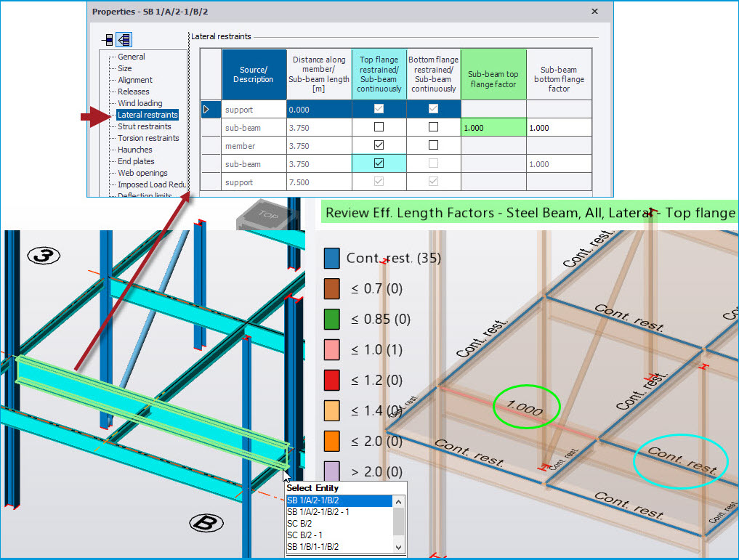Uncheck top flange restrained on the member row
The width and height of the screenshot is (739, 560).
point(379,145)
